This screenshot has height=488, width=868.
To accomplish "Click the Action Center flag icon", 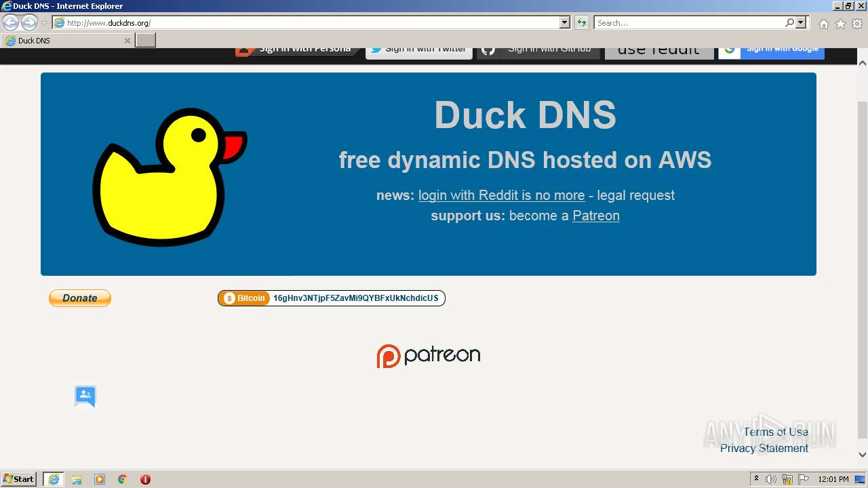I will pos(804,479).
